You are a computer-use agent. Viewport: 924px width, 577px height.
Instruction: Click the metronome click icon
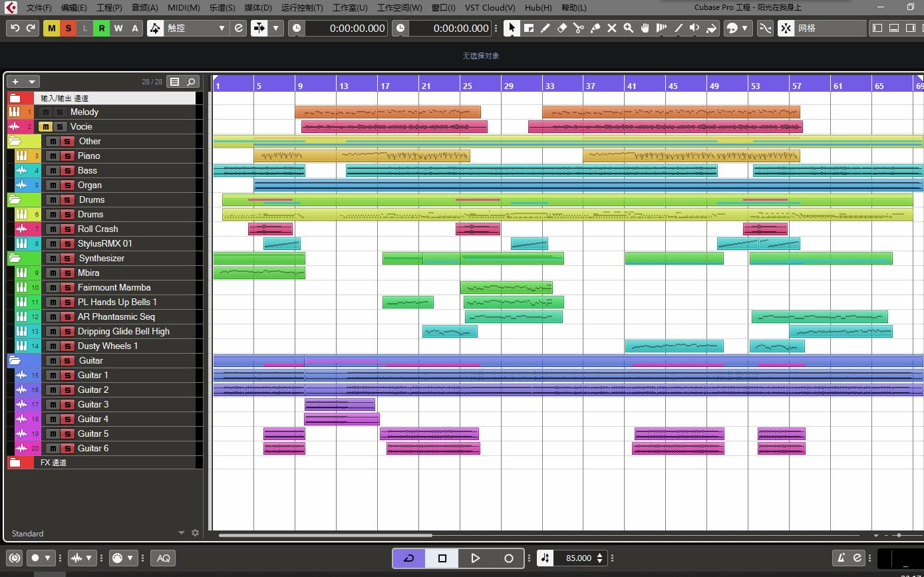click(841, 558)
